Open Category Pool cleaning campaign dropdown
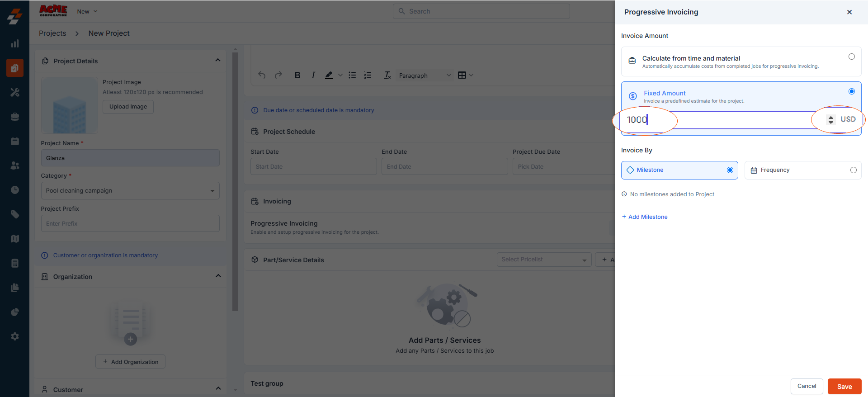The height and width of the screenshot is (397, 868). 130,191
